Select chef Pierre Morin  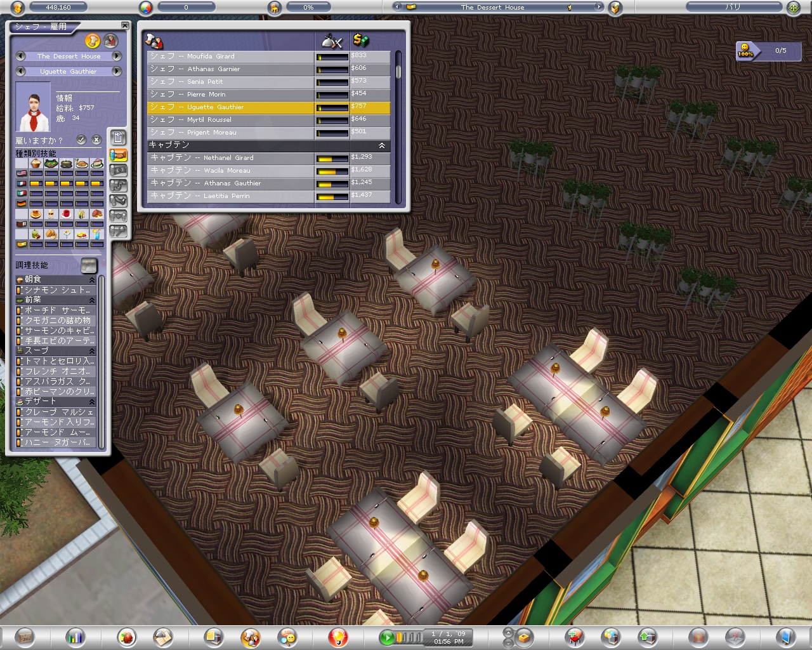pos(269,95)
